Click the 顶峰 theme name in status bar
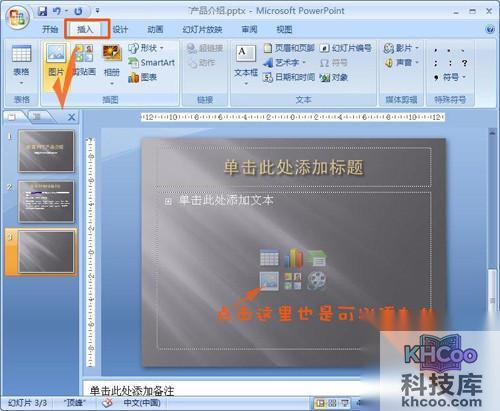The width and height of the screenshot is (500, 411). click(x=74, y=403)
